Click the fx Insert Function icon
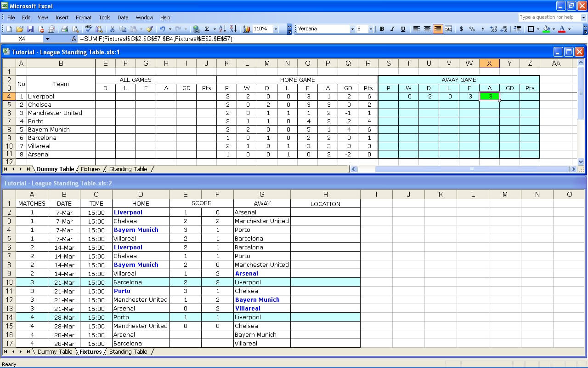This screenshot has height=368, width=588. [74, 39]
